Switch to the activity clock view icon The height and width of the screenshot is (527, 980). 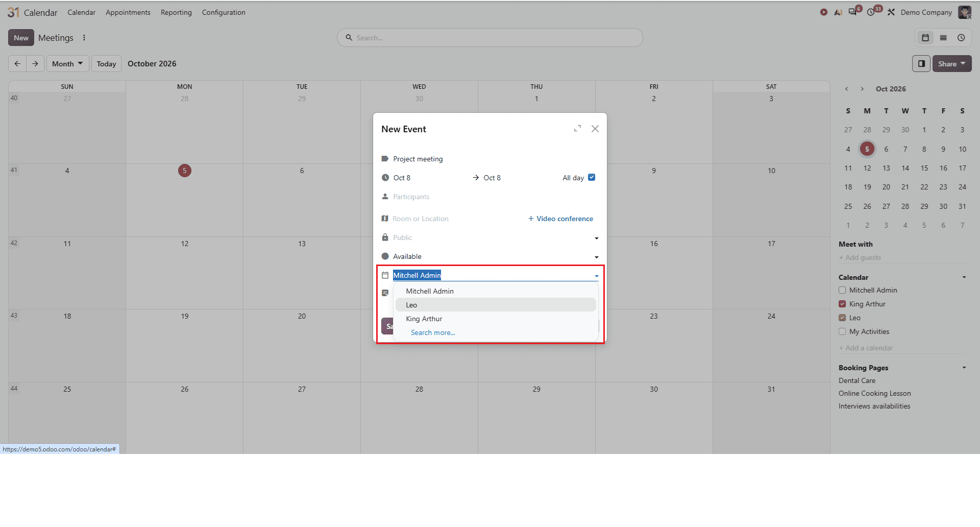point(961,38)
